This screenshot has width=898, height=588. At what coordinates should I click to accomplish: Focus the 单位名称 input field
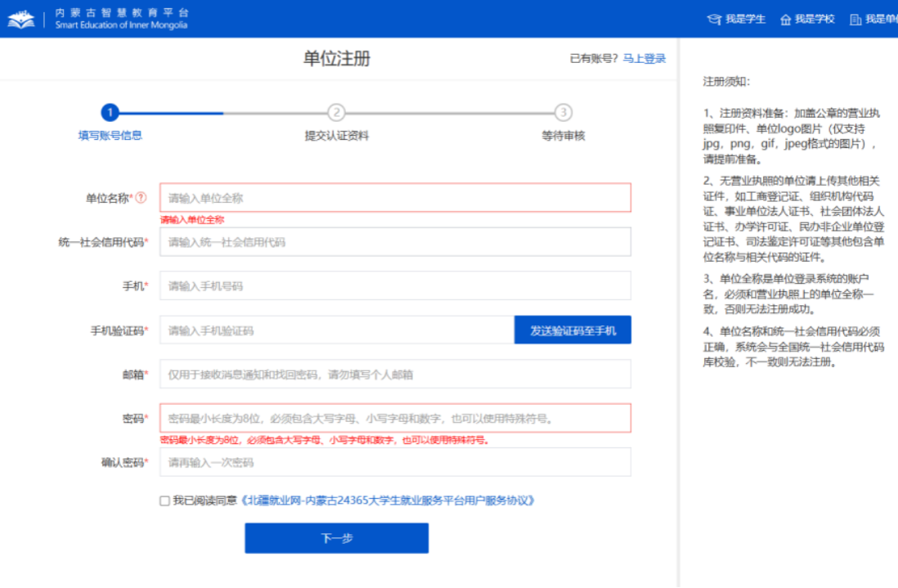point(395,198)
